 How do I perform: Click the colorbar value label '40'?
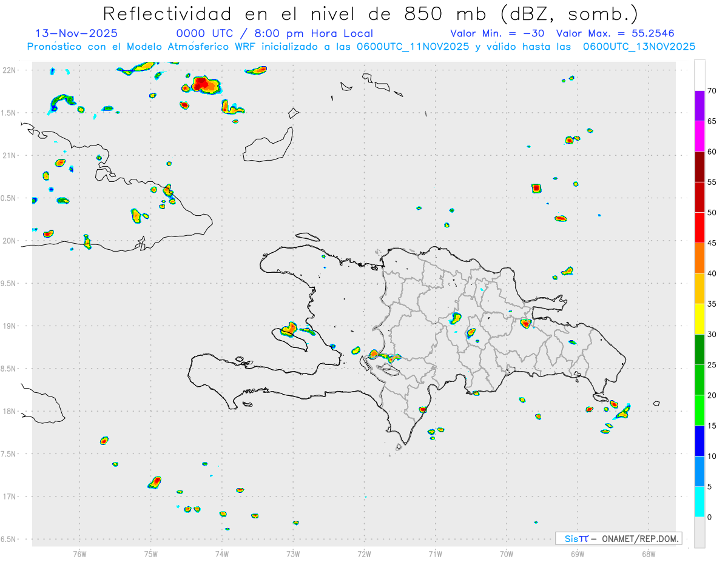coord(712,273)
